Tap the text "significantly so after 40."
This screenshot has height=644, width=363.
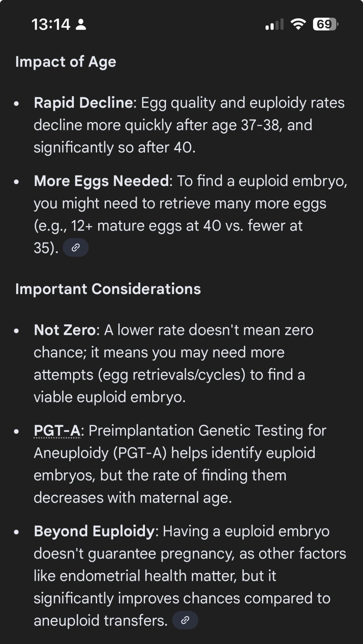coord(114,147)
